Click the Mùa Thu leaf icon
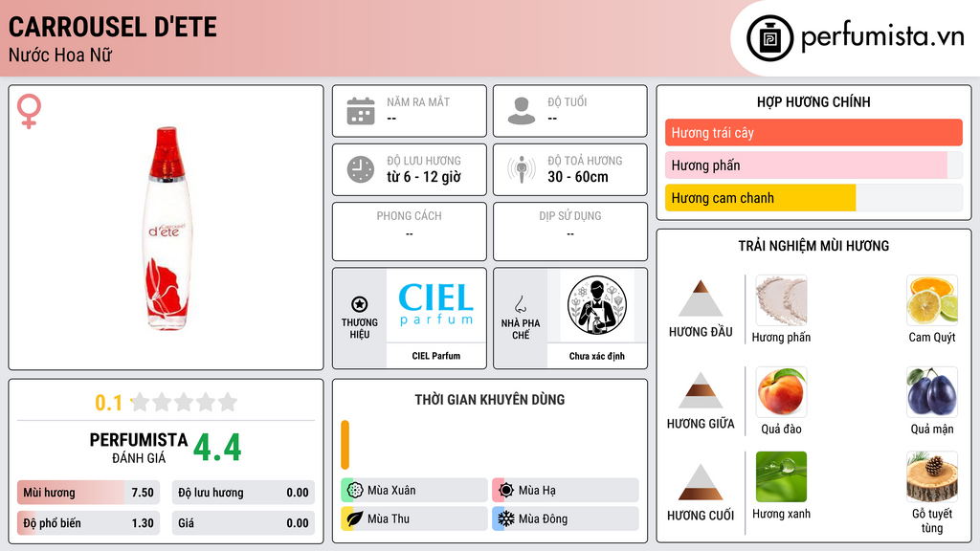This screenshot has width=980, height=551. [x=355, y=518]
